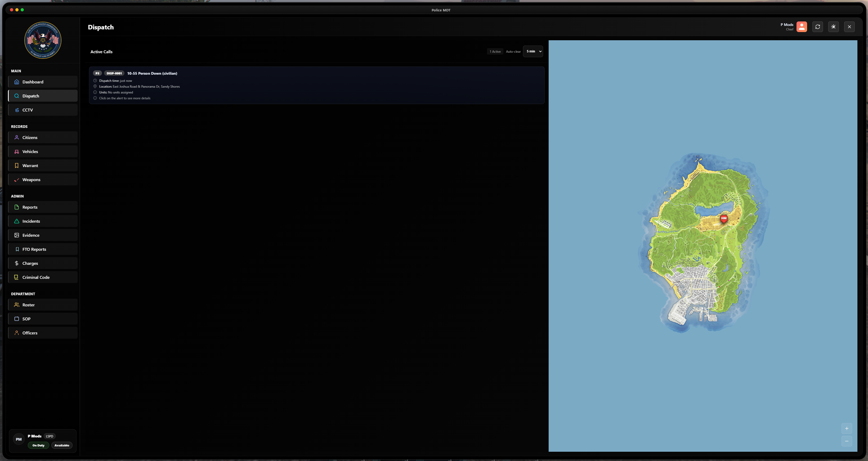Image resolution: width=868 pixels, height=461 pixels.
Task: Open the Dashboard page
Action: click(43, 82)
